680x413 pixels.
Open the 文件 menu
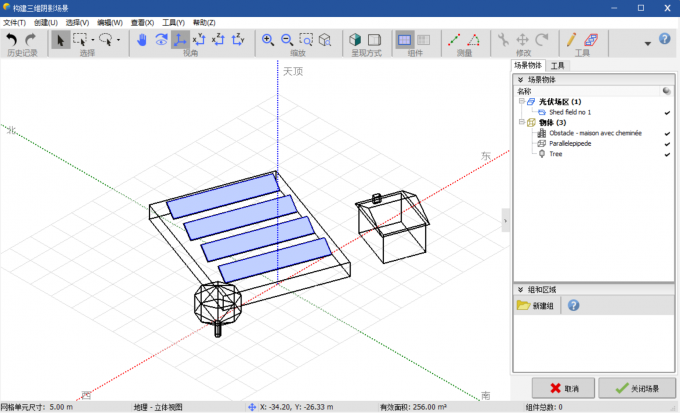click(14, 23)
